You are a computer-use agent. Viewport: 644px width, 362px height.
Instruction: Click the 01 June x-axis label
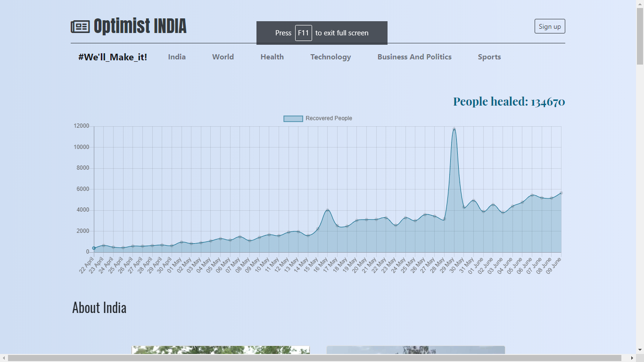(x=476, y=266)
